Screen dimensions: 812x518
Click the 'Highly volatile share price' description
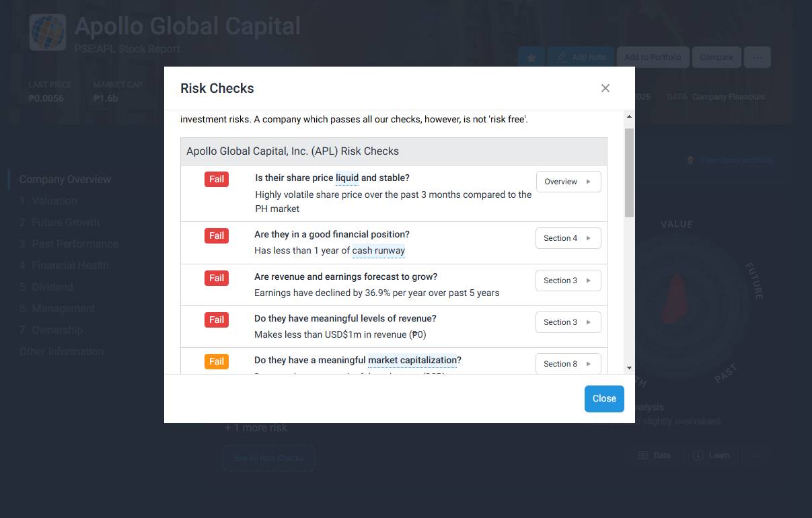click(x=394, y=202)
